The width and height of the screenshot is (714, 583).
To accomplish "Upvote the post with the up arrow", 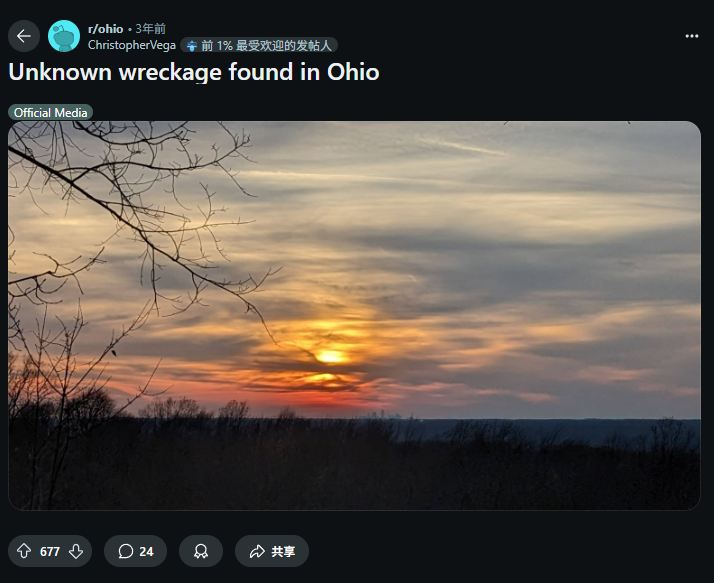I will point(24,551).
